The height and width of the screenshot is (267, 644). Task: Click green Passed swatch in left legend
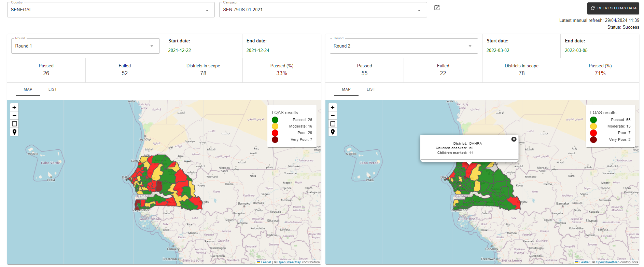275,120
